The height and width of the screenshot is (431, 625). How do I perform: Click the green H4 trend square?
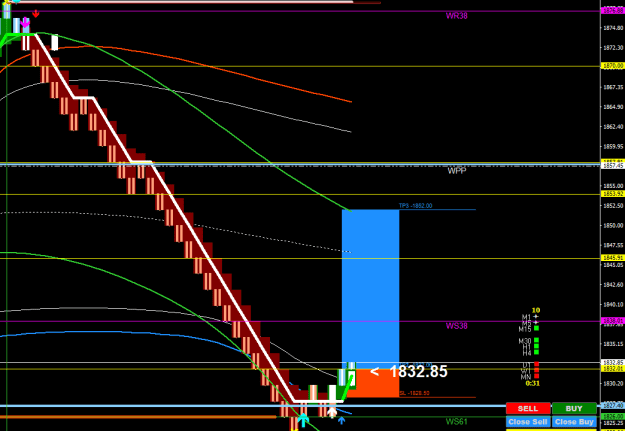click(537, 352)
